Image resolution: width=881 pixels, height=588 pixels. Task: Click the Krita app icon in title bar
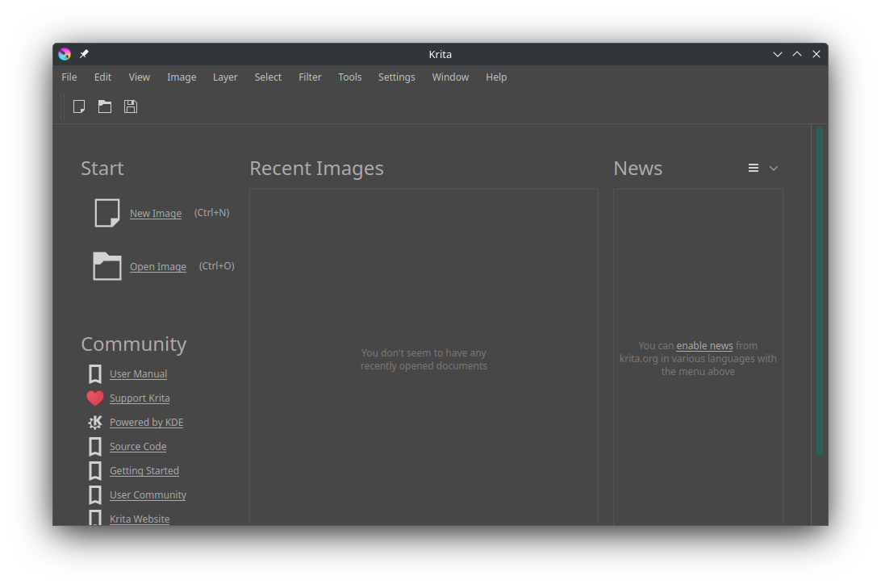click(x=65, y=54)
